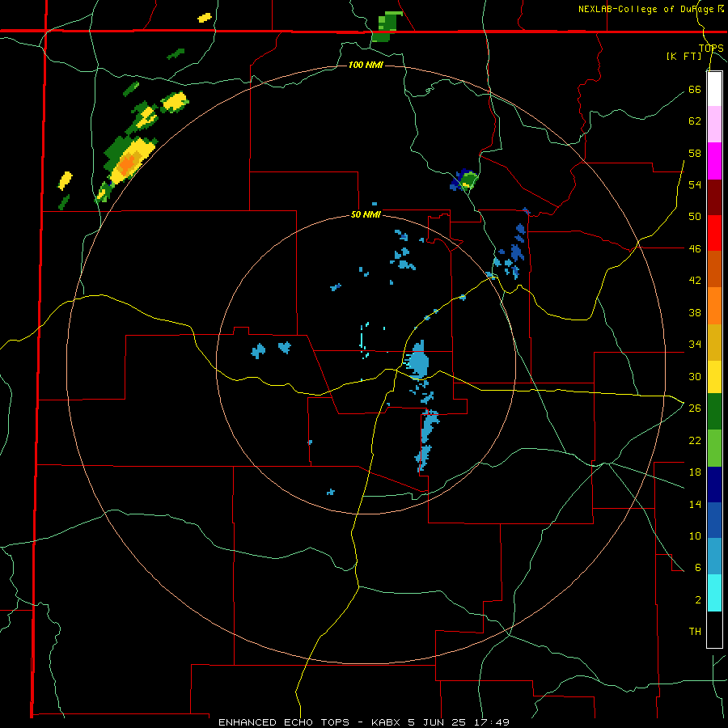
Task: Click the '50' scale label
Action: [x=695, y=217]
